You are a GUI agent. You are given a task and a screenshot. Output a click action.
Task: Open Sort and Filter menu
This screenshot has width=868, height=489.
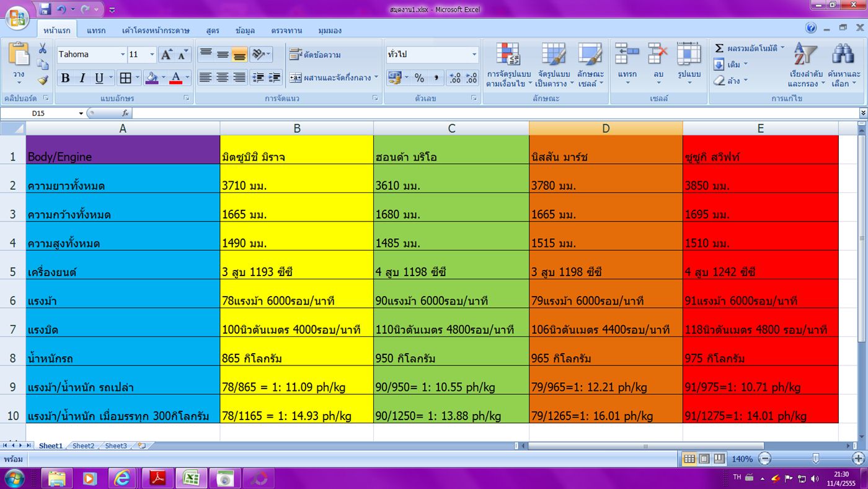tap(807, 65)
